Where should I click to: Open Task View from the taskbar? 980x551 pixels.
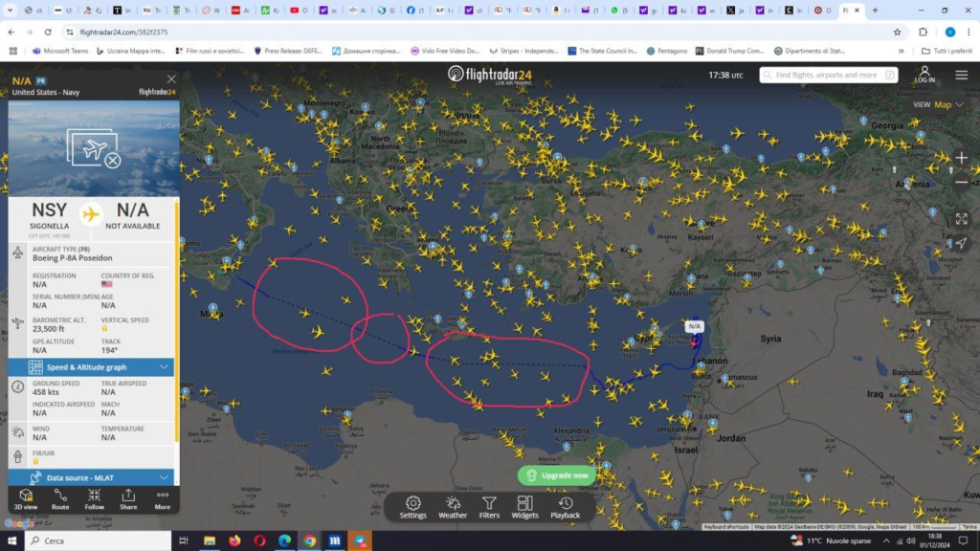184,541
